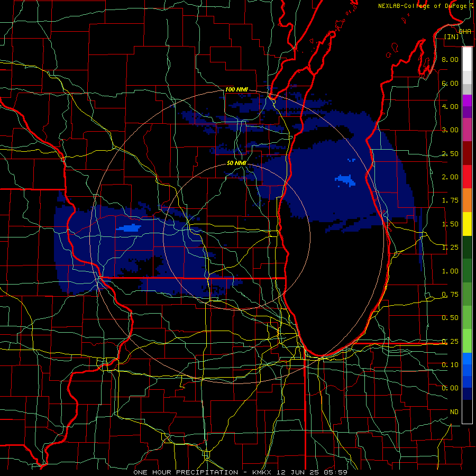476x476 pixels.
Task: Click the 6.00 legend value
Action: [450, 83]
